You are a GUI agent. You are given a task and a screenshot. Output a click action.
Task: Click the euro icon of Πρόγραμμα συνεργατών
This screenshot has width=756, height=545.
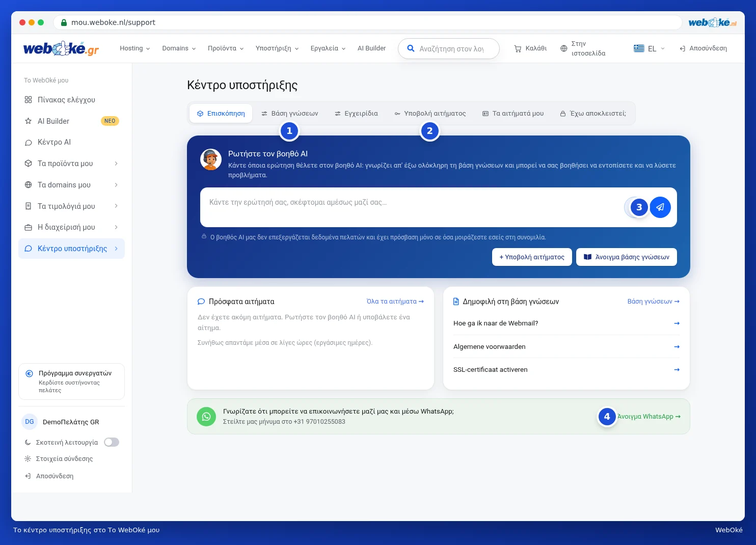(x=30, y=373)
